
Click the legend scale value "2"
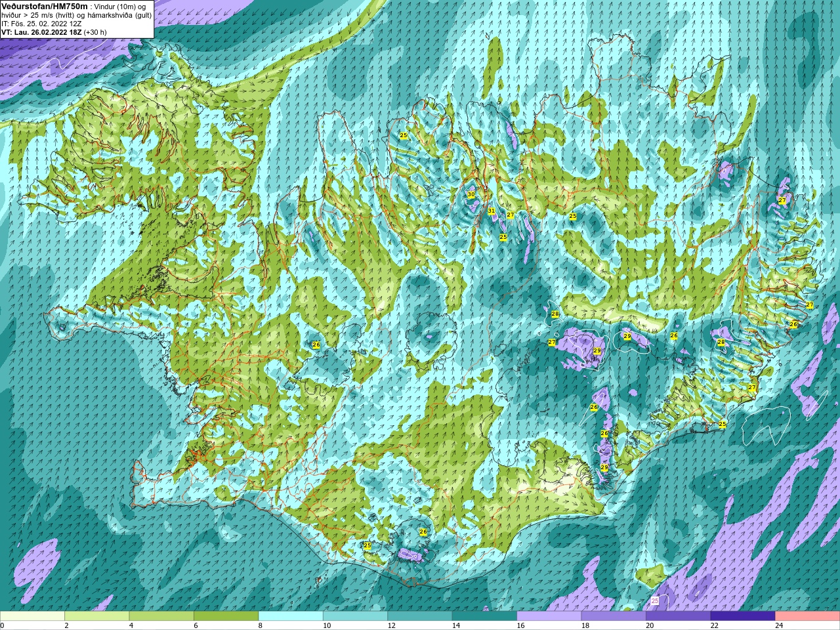tap(66, 625)
